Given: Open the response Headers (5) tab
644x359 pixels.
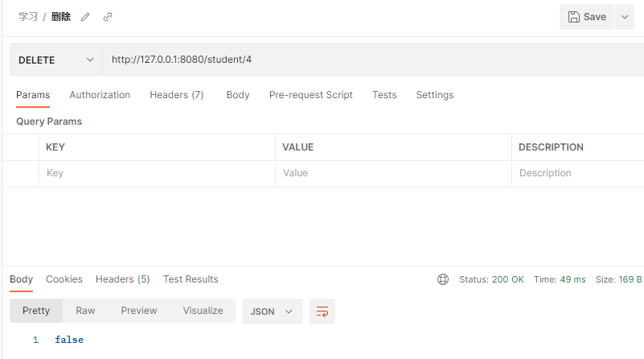Looking at the screenshot, I should pos(122,279).
